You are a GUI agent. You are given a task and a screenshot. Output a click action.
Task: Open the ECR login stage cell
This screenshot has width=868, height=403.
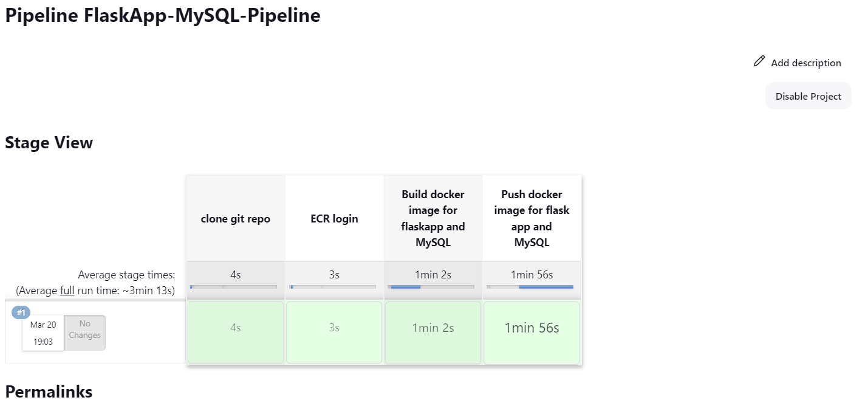point(334,332)
